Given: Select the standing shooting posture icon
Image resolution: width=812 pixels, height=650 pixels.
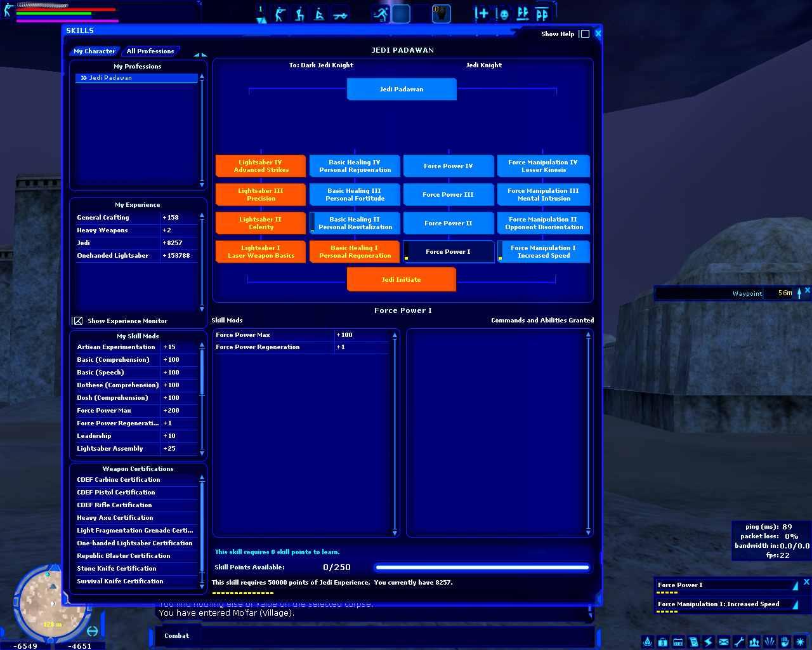Looking at the screenshot, I should click(280, 14).
